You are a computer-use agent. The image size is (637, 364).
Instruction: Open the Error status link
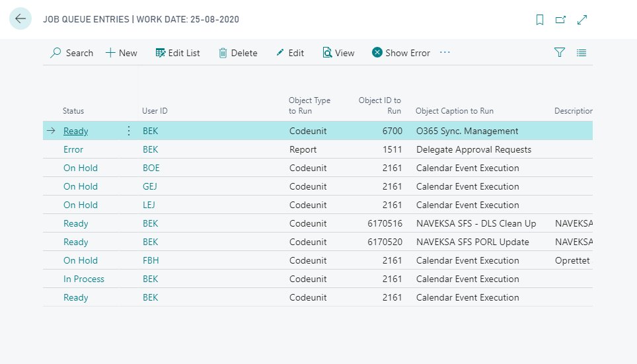[x=73, y=149]
